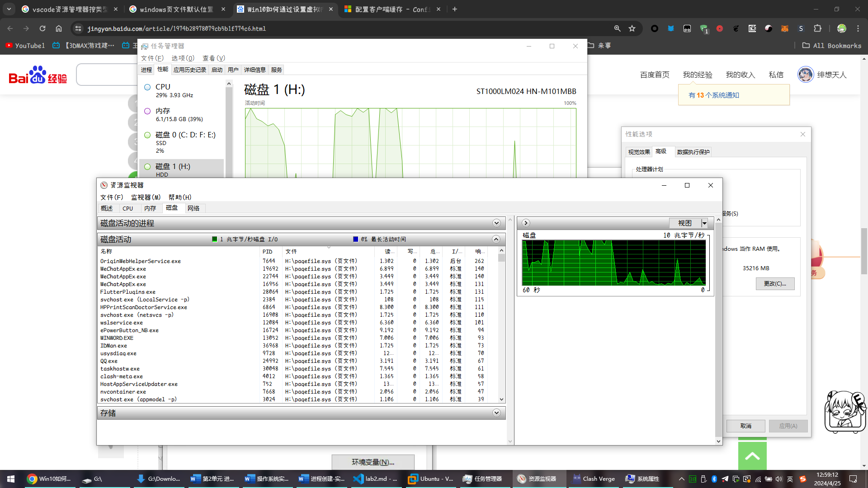Screen dimensions: 868x488
Task: Click the 更改(C)... button
Action: pos(775,284)
